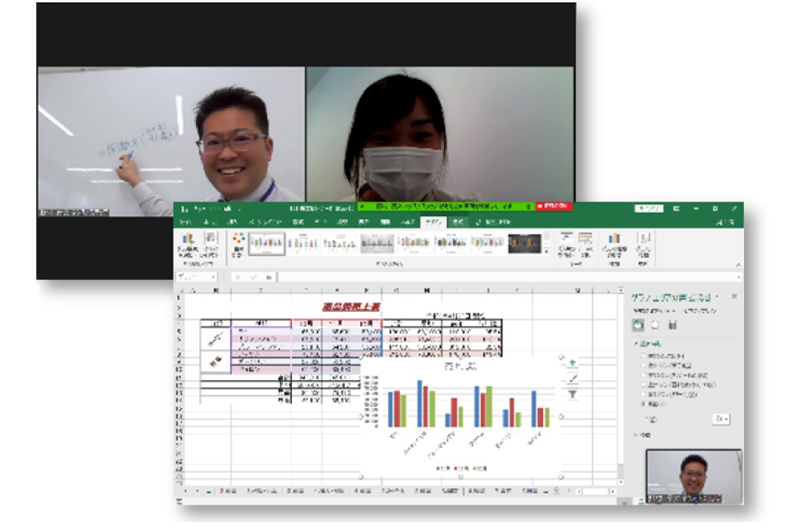800x532 pixels.
Task: Select the second fill radio option in pane
Action: coord(642,365)
